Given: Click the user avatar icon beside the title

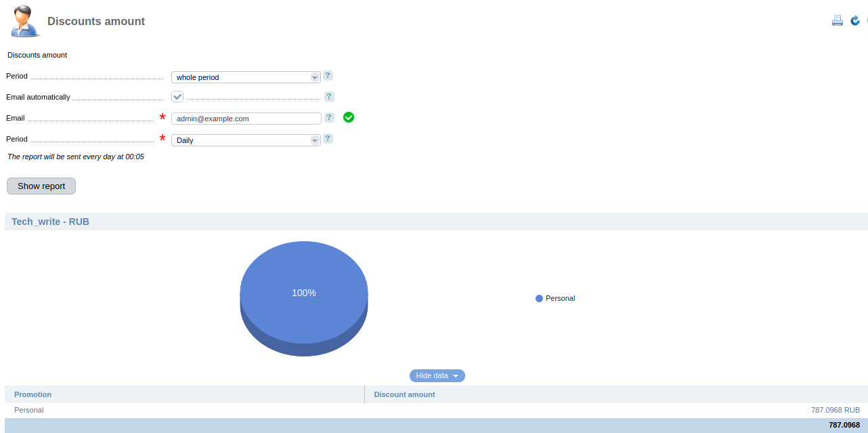Looking at the screenshot, I should tap(24, 21).
